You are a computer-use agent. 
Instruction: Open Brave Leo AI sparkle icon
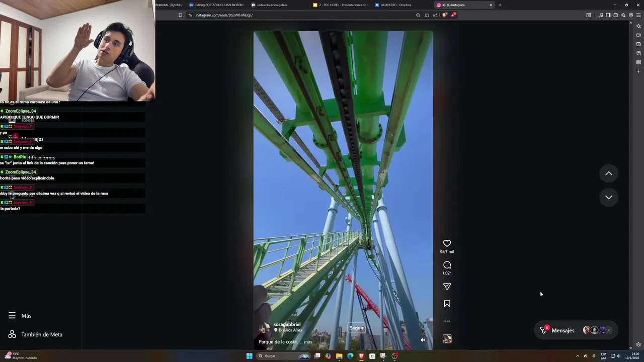click(x=623, y=15)
